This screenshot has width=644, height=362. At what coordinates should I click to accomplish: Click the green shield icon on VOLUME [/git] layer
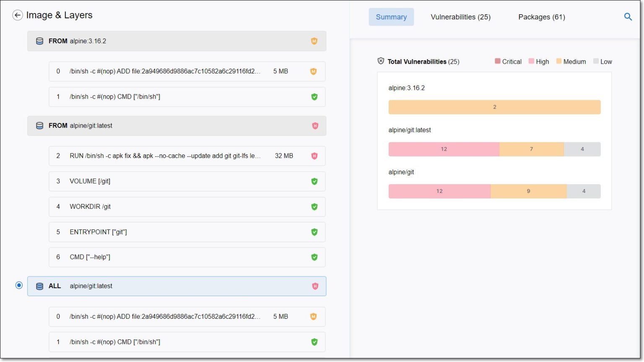tap(314, 181)
